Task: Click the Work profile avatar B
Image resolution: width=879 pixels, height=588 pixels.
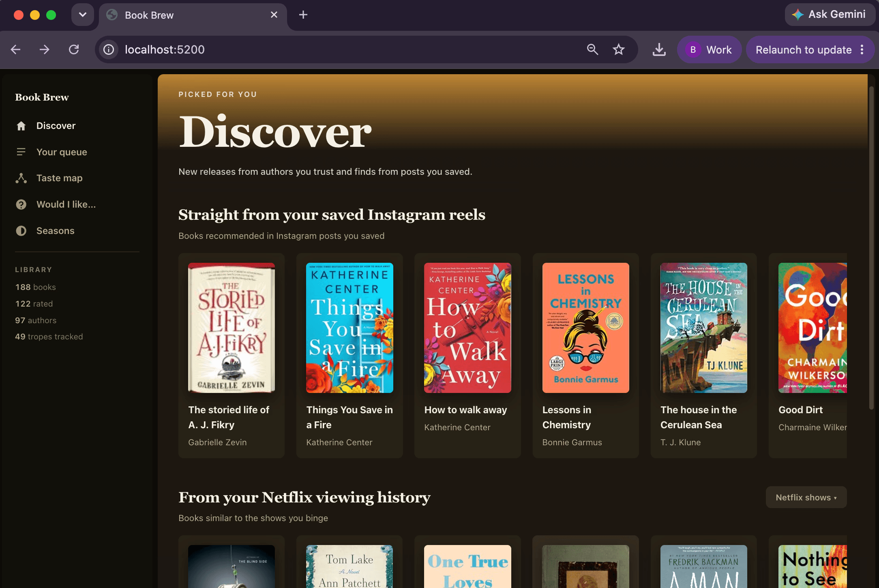Action: point(693,49)
